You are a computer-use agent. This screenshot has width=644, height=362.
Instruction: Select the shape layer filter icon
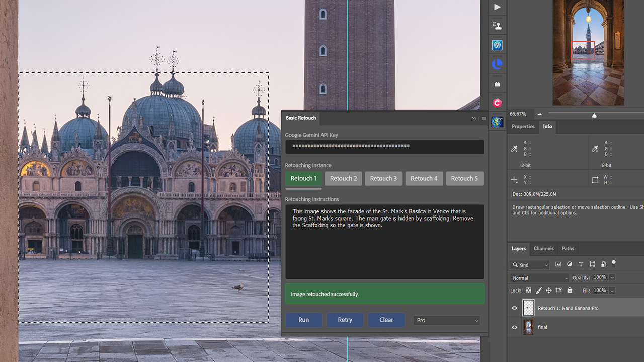point(592,264)
